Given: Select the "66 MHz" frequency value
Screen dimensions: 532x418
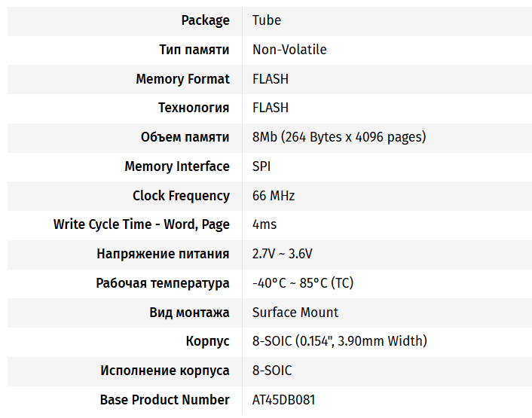Looking at the screenshot, I should coord(274,196).
